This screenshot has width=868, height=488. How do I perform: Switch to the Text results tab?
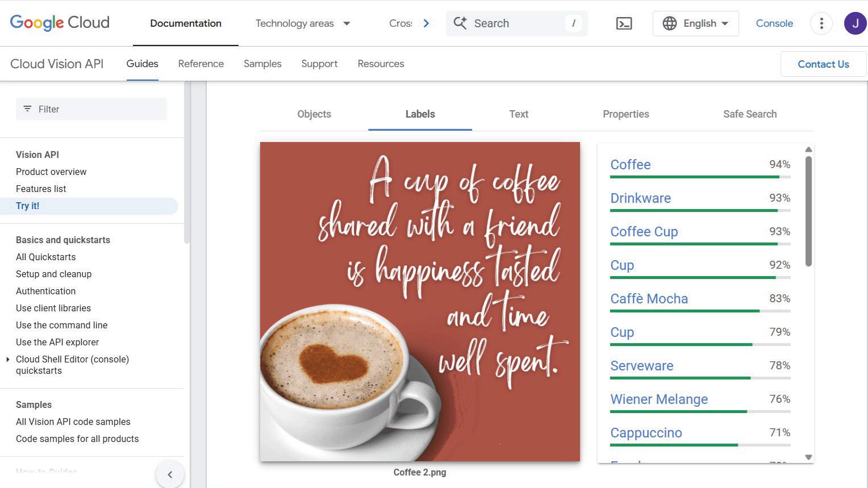tap(519, 114)
